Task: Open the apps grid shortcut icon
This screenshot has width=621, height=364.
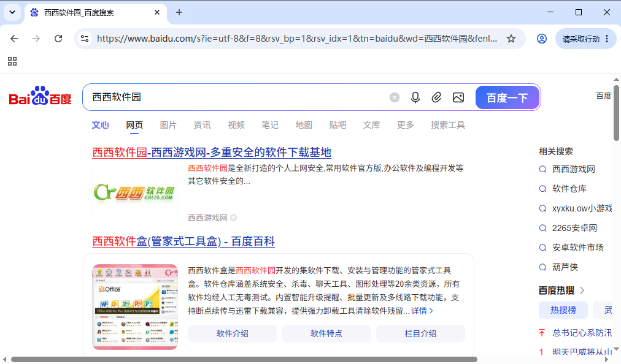Action: tap(12, 61)
